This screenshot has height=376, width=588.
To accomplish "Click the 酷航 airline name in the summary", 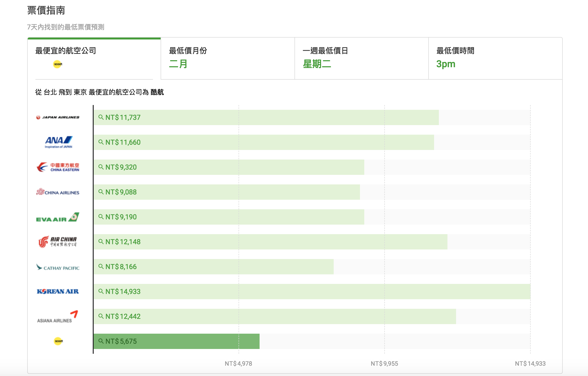I will pyautogui.click(x=157, y=92).
